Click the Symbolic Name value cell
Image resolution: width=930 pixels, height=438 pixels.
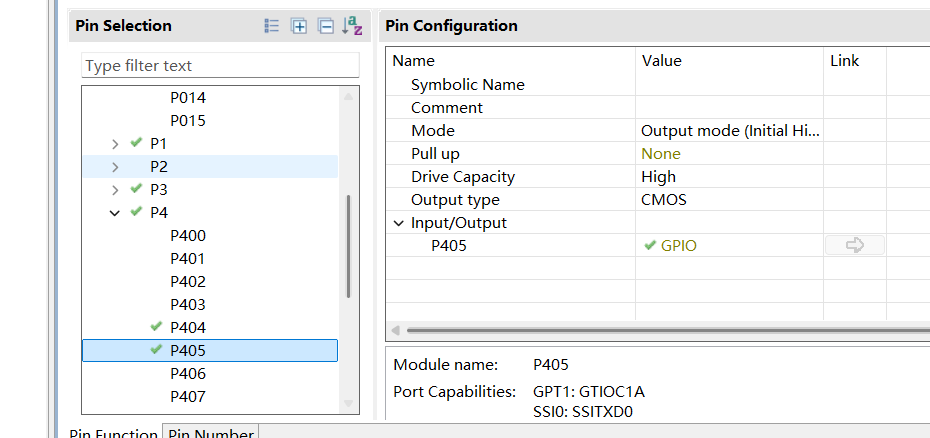[730, 84]
